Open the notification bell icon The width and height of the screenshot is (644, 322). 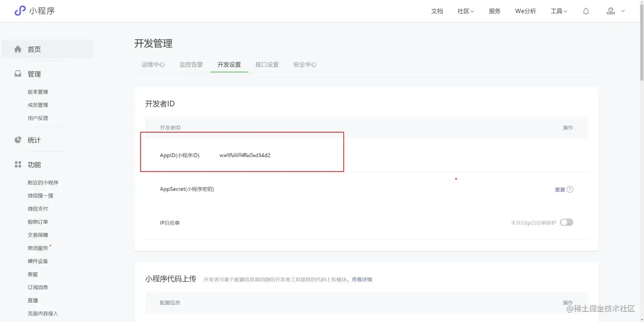(586, 11)
